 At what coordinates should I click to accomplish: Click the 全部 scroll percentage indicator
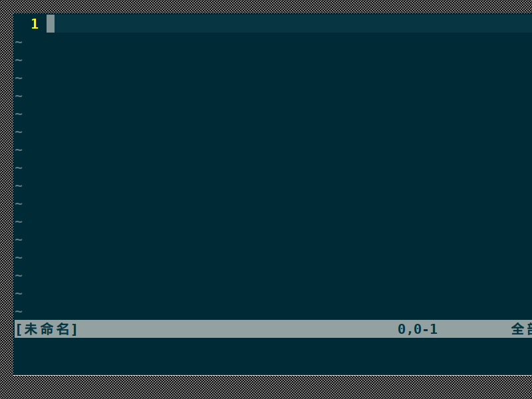(522, 329)
